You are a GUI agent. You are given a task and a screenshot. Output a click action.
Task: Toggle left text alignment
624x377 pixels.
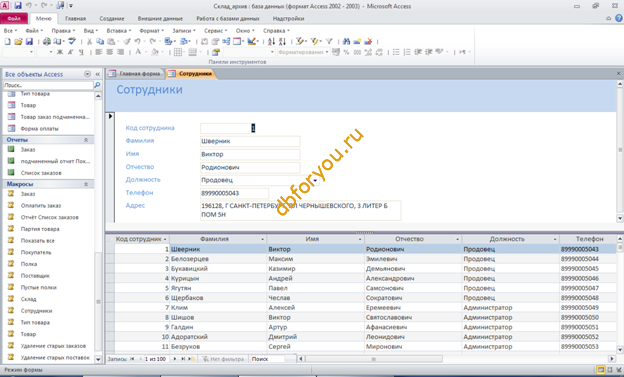(x=99, y=52)
